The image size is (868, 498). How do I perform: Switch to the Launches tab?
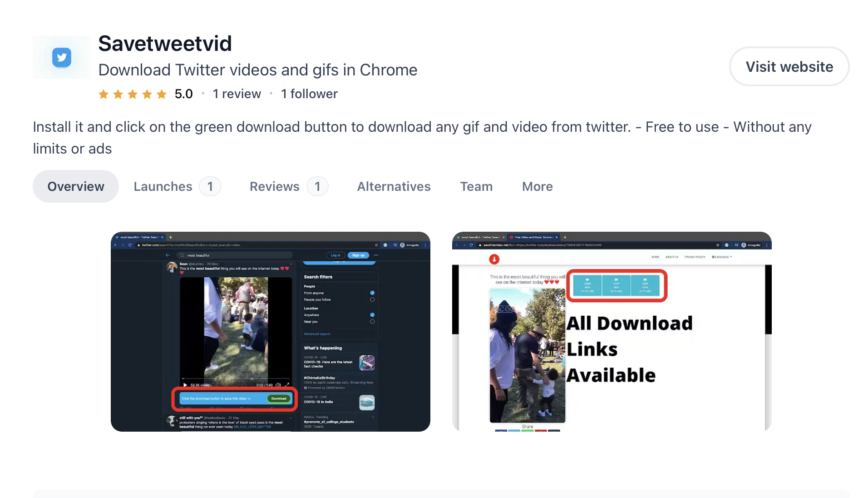(177, 186)
